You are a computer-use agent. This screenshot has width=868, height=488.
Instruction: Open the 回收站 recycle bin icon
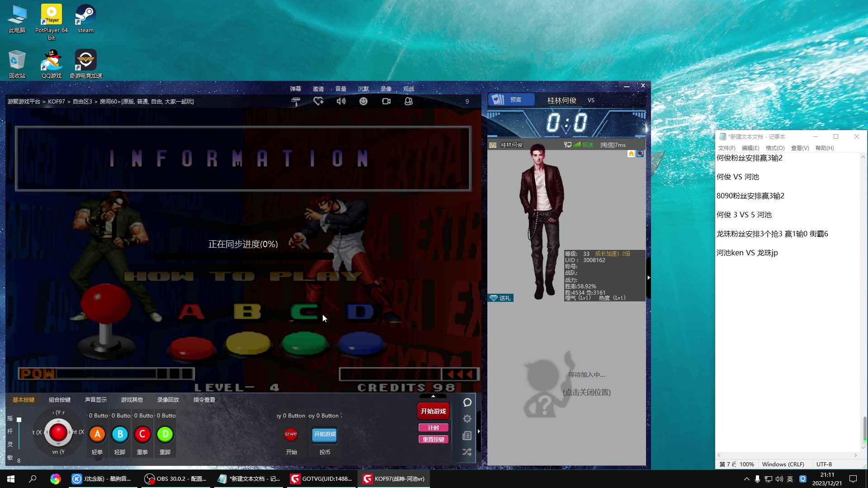tap(17, 64)
